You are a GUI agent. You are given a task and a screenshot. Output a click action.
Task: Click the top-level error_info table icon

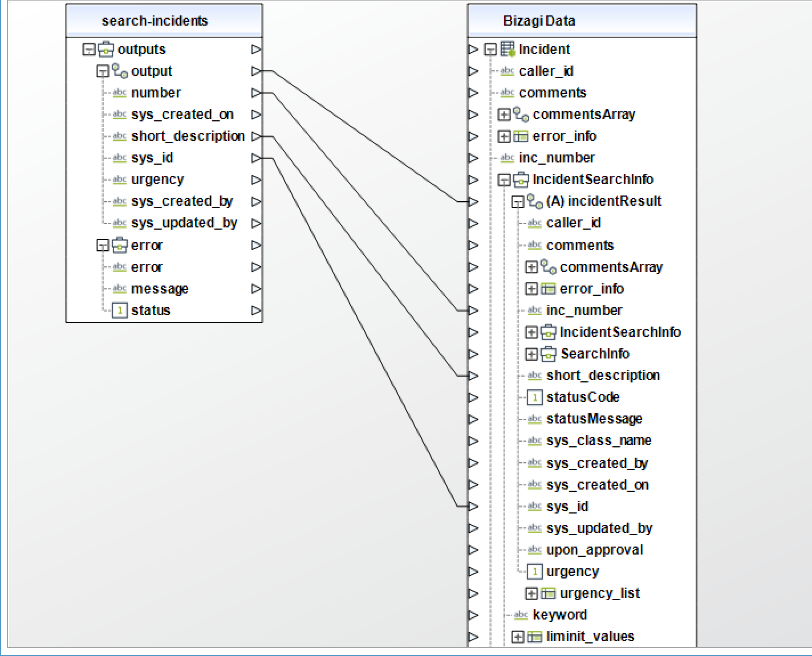coord(521,136)
